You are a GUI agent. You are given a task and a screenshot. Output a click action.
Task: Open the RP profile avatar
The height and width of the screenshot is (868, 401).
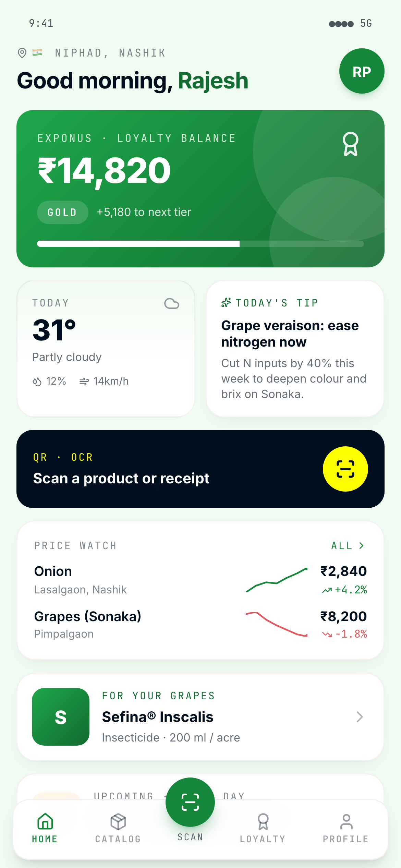pos(362,71)
